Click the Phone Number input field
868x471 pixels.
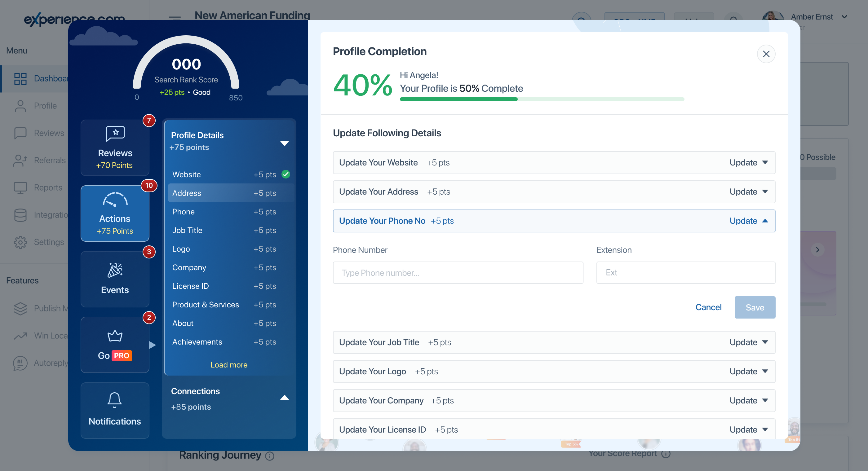(458, 273)
